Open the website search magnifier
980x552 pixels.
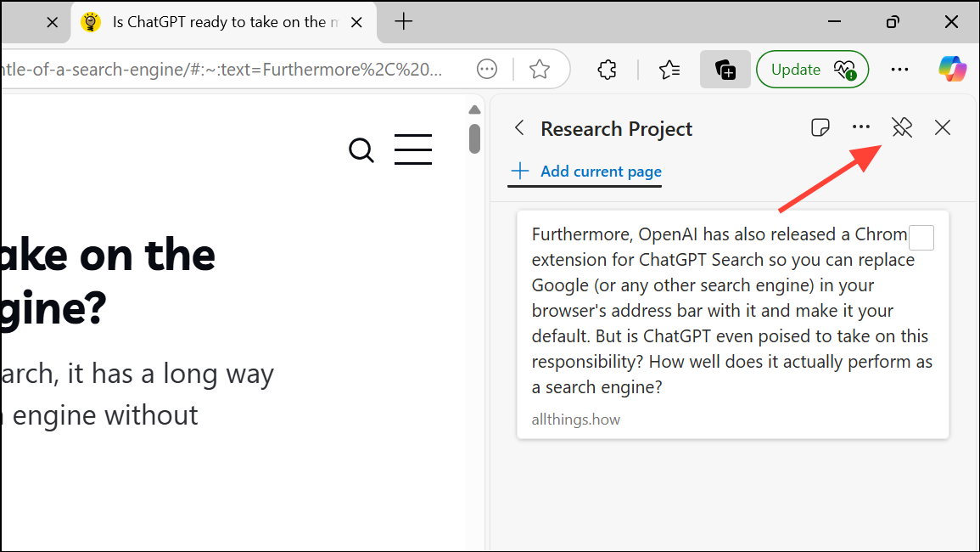pyautogui.click(x=361, y=150)
